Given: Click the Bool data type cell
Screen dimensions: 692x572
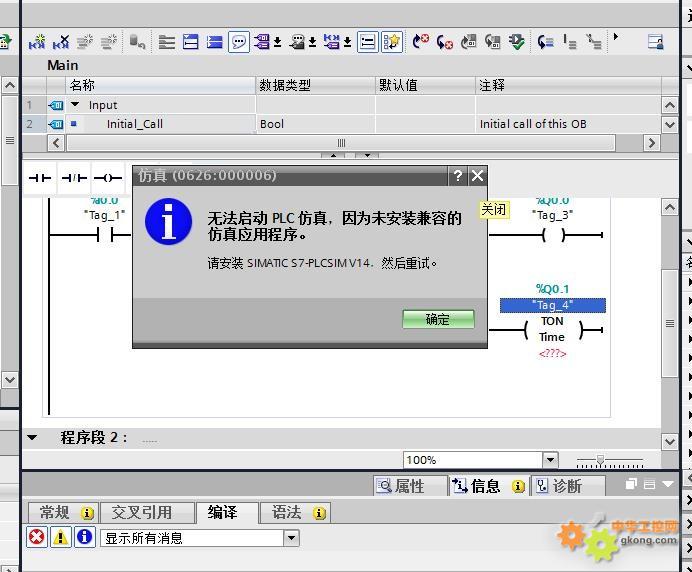Looking at the screenshot, I should pos(316,124).
